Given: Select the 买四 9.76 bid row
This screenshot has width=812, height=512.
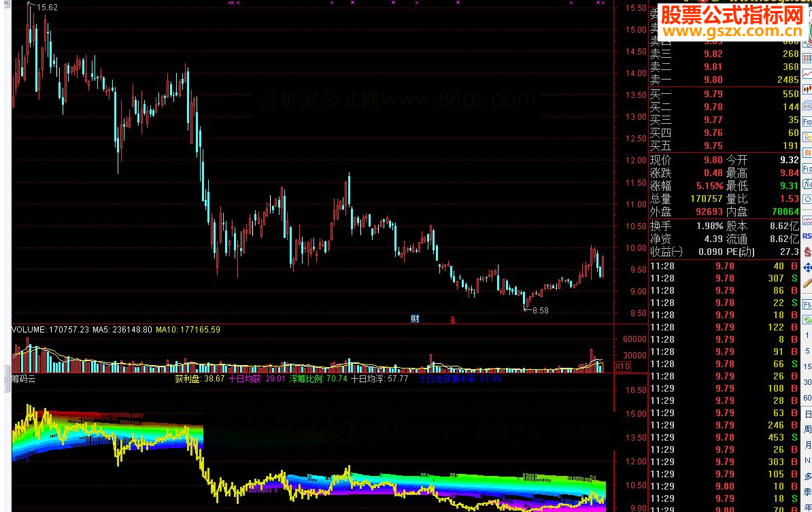Looking at the screenshot, I should coord(724,133).
